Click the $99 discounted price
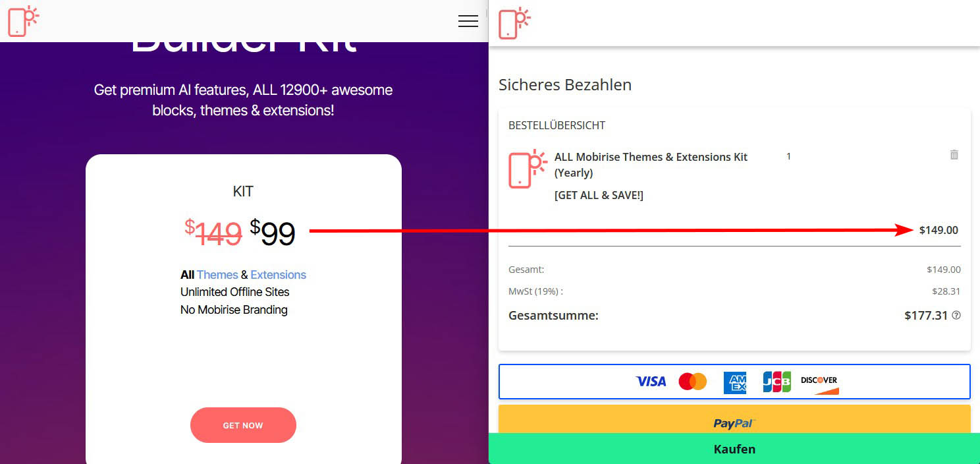The width and height of the screenshot is (980, 464). point(273,233)
